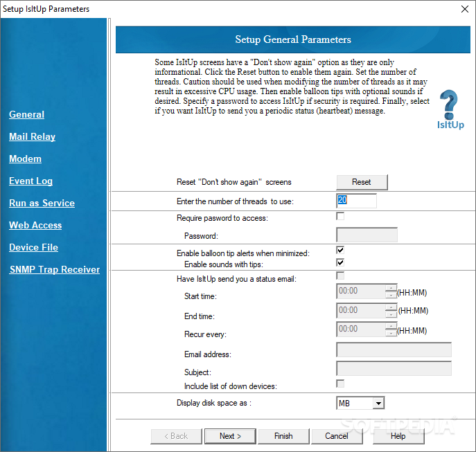The width and height of the screenshot is (476, 452).
Task: Increase Start time with up arrow
Action: (x=391, y=288)
